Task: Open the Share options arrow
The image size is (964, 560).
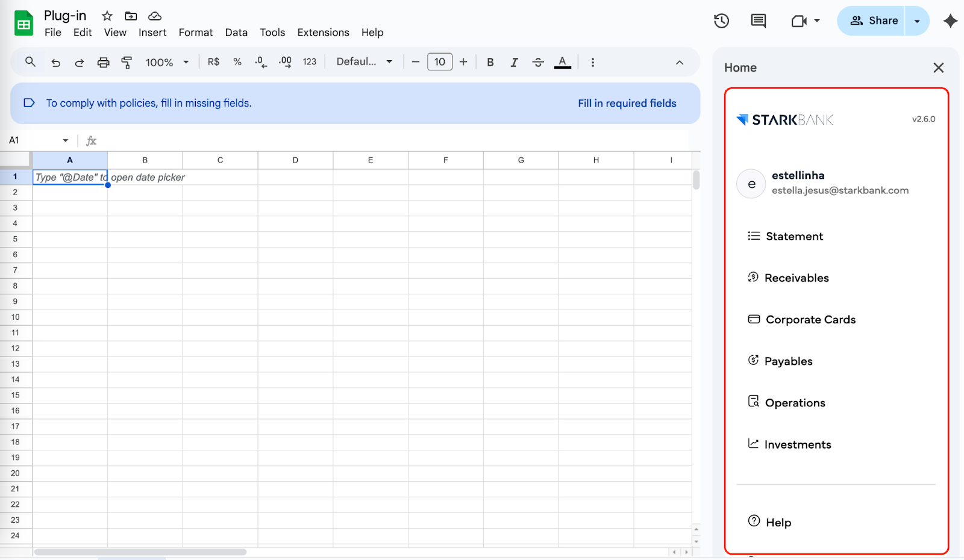Action: [x=917, y=21]
